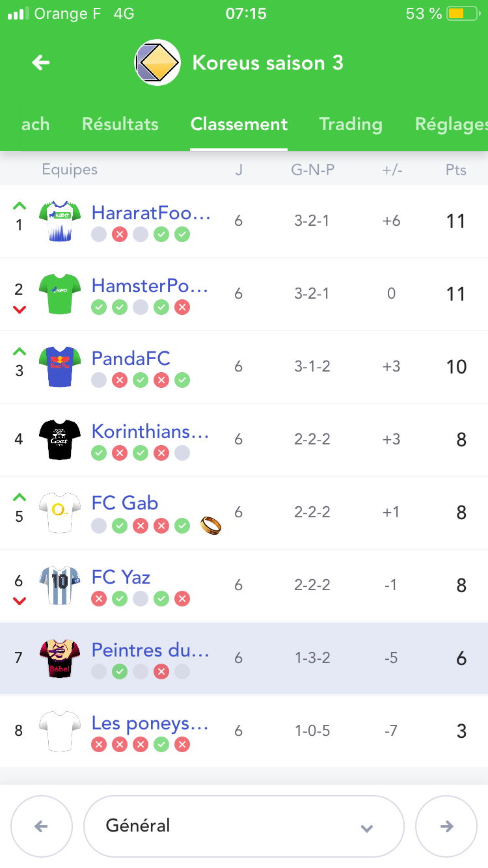This screenshot has width=488, height=868.
Task: Tap FC Yaz number 10 striped jersey
Action: (60, 586)
